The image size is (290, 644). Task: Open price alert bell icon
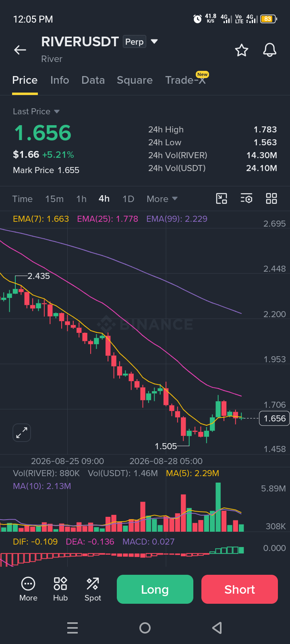(x=270, y=50)
